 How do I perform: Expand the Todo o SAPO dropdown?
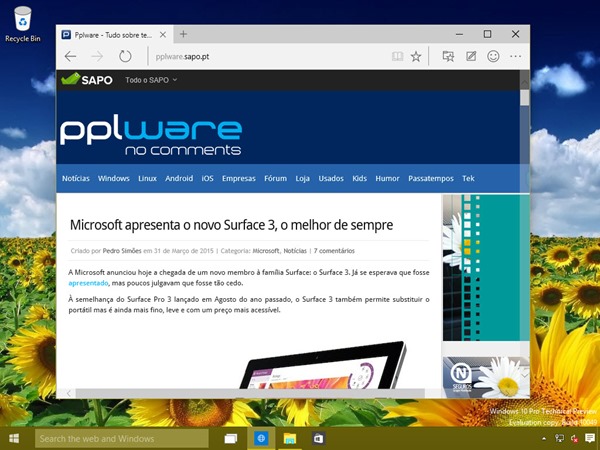(x=151, y=80)
